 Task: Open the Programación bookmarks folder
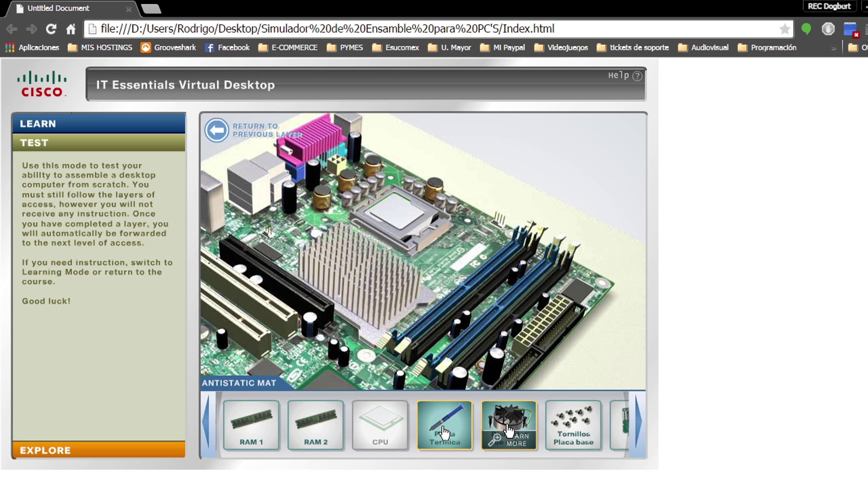coord(767,48)
